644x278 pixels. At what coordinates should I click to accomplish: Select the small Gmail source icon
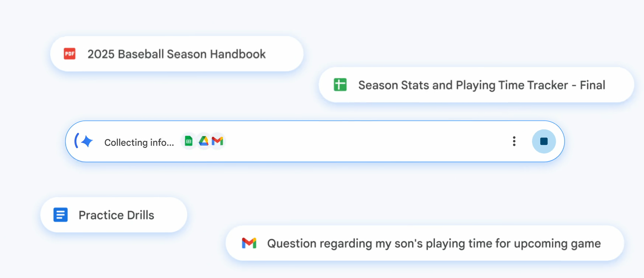coord(218,141)
